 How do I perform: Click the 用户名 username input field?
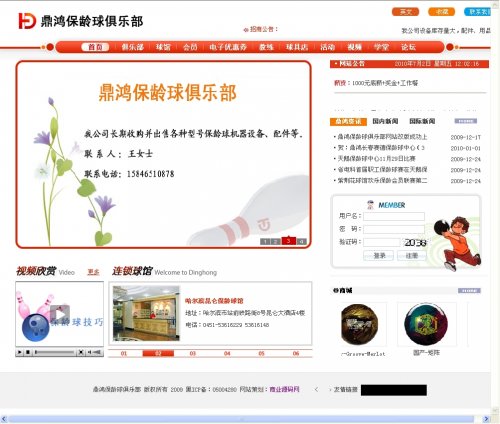394,216
